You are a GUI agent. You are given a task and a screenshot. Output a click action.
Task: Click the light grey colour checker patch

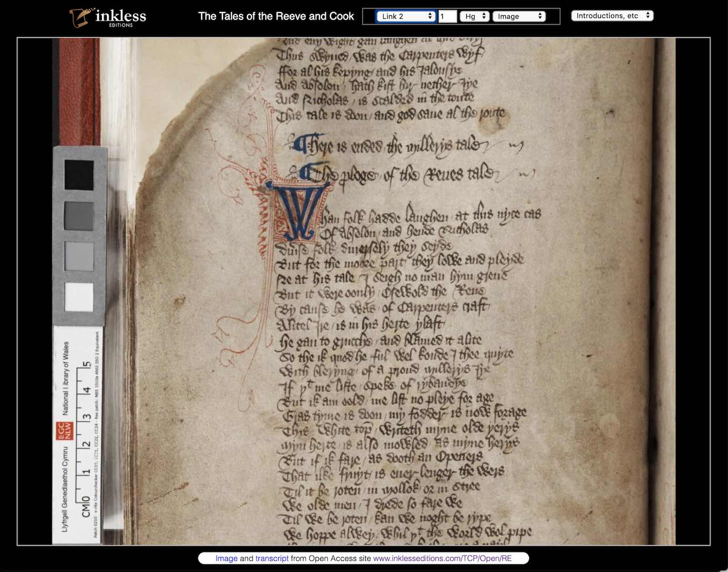pos(79,256)
